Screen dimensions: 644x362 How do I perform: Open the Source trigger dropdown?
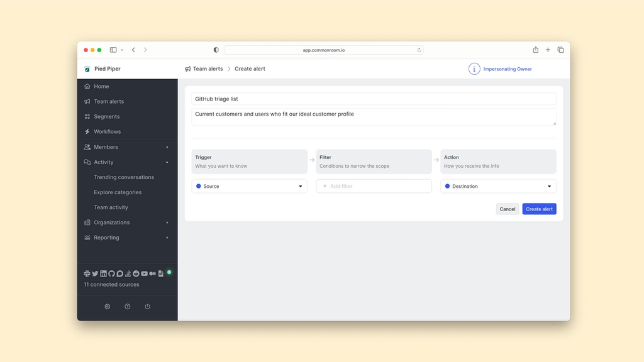249,186
